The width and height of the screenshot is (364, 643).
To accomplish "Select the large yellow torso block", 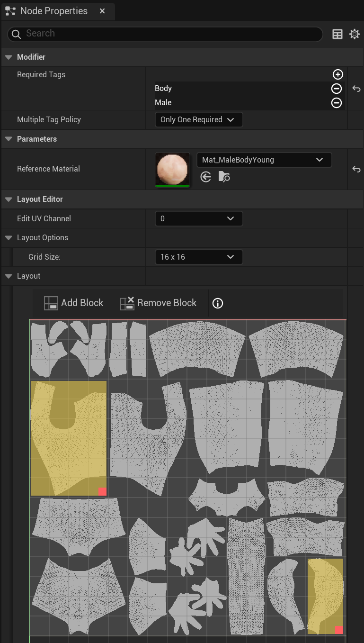I will (69, 438).
